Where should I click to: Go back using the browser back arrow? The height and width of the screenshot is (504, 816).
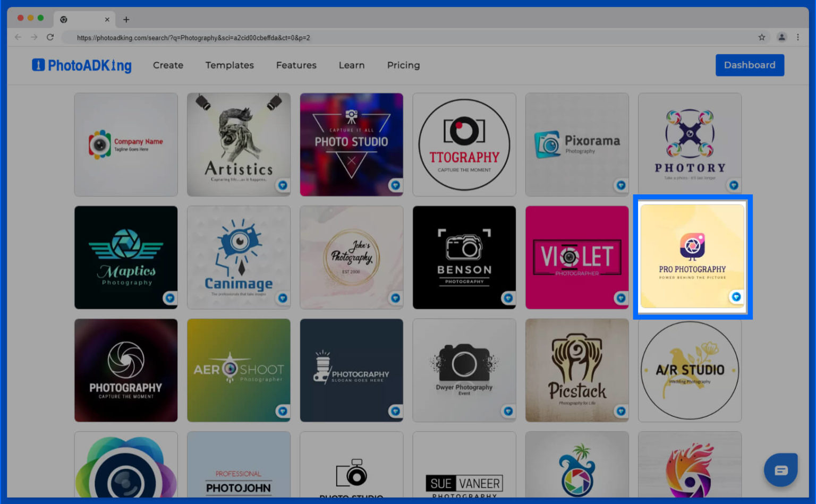[18, 37]
